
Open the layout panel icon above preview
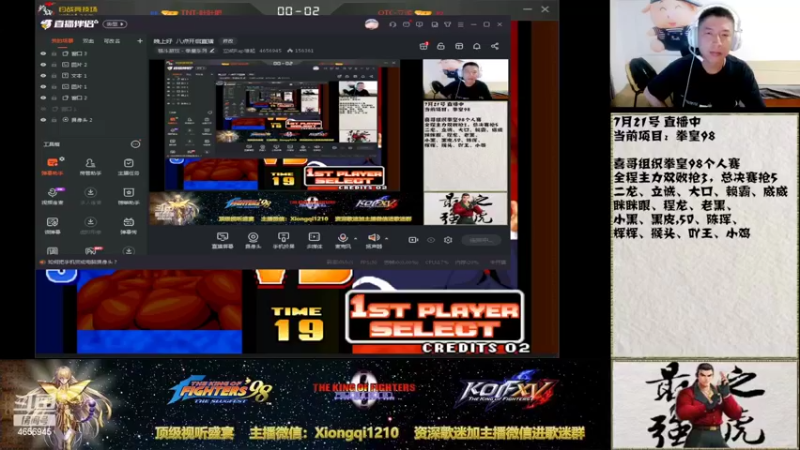[x=459, y=46]
